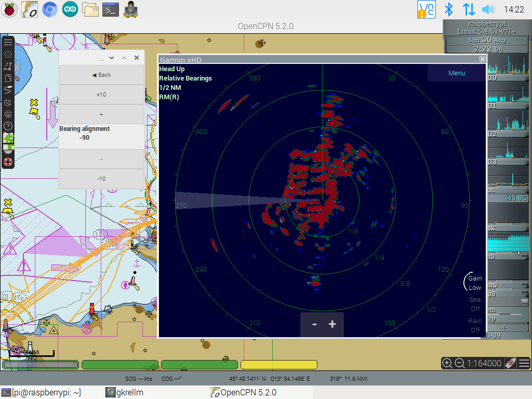Zoom in with the magnifier icon
Image resolution: width=532 pixels, height=399 pixels.
pyautogui.click(x=447, y=363)
